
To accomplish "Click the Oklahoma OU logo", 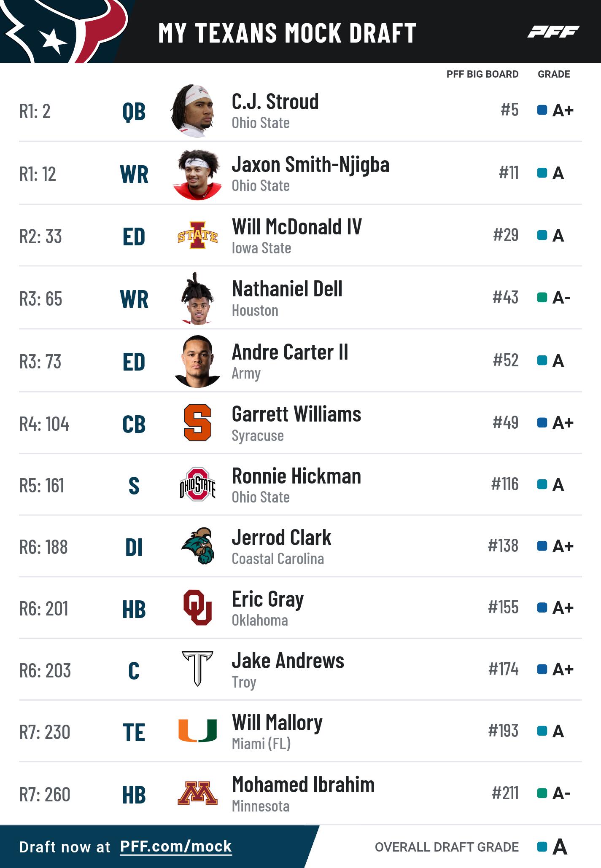I will 197,607.
